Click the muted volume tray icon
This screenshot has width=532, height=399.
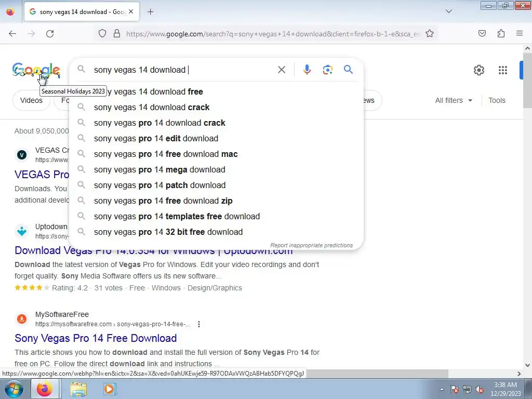pyautogui.click(x=479, y=389)
